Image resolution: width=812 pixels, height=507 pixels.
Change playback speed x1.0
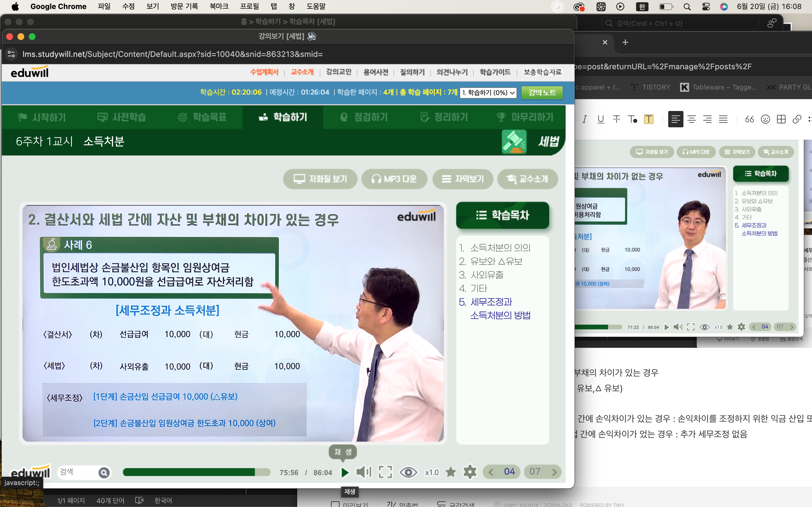click(x=431, y=472)
